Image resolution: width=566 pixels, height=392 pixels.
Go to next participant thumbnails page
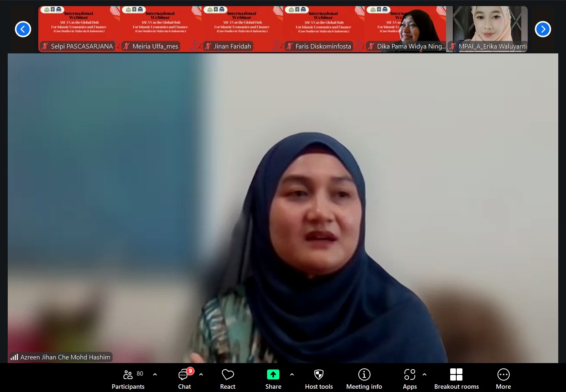tap(543, 29)
